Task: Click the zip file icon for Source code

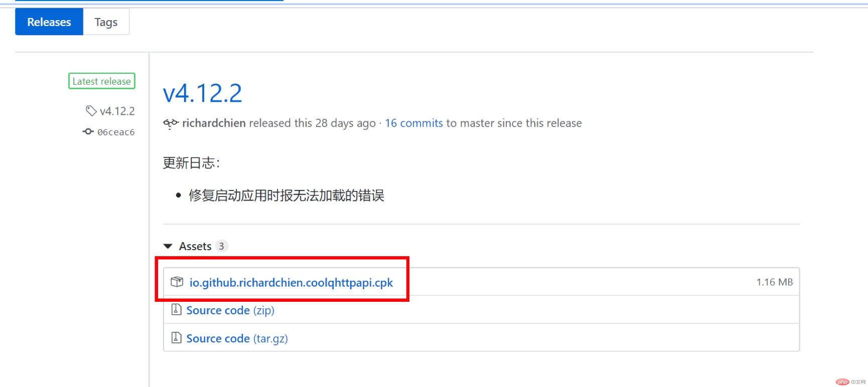Action: pos(176,309)
